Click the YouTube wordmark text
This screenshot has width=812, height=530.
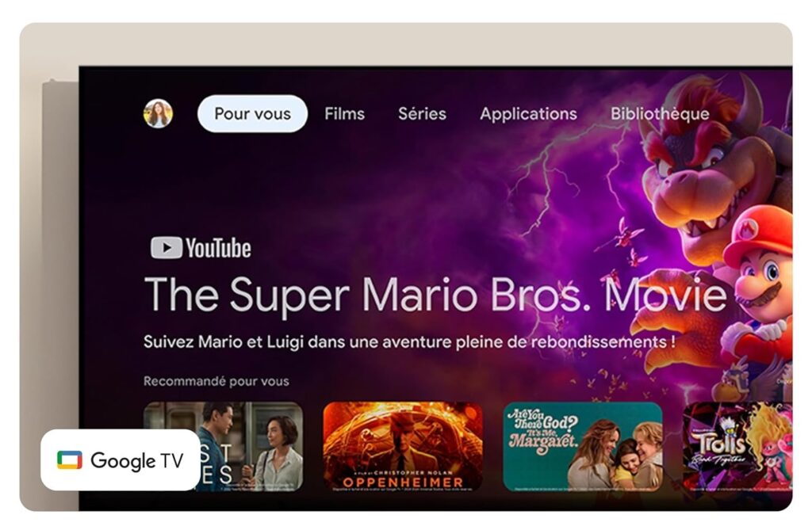219,248
